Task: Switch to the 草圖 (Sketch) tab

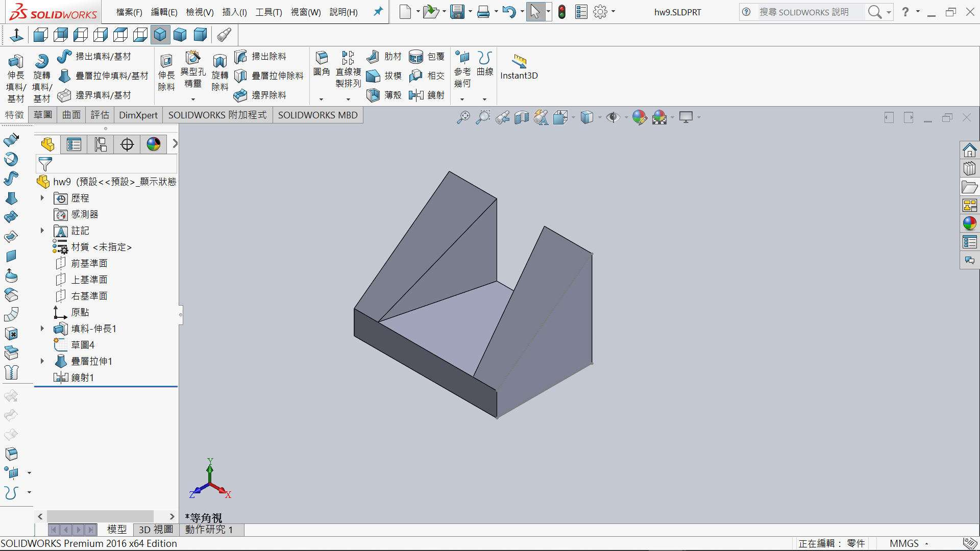Action: (43, 115)
